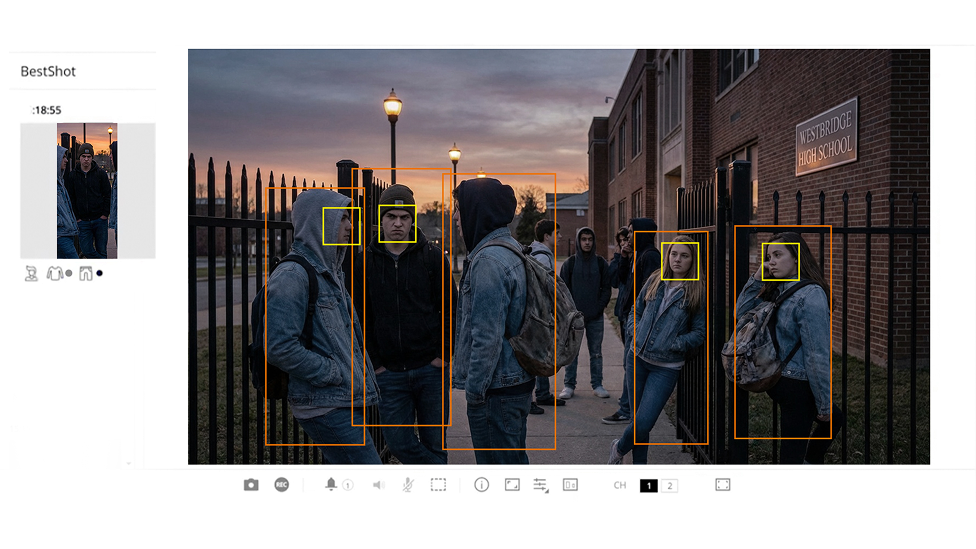Click the camera snapshot icon
This screenshot has height=549, width=976.
(251, 485)
